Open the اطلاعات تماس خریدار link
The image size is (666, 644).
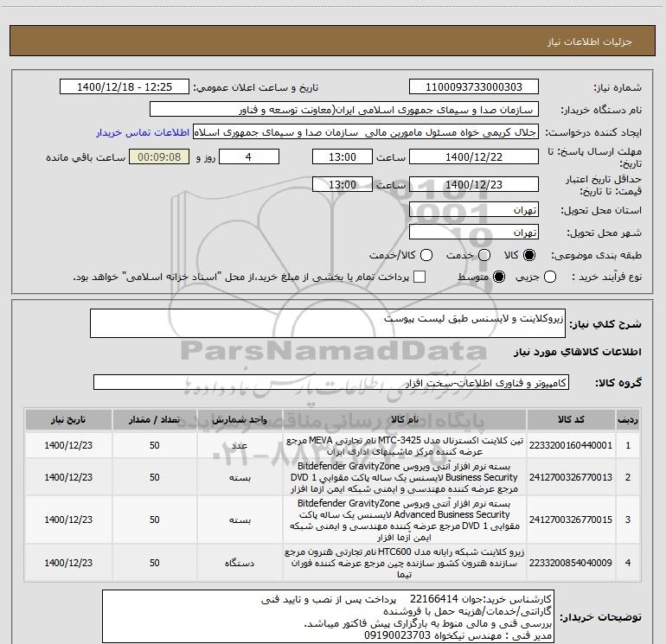(143, 132)
